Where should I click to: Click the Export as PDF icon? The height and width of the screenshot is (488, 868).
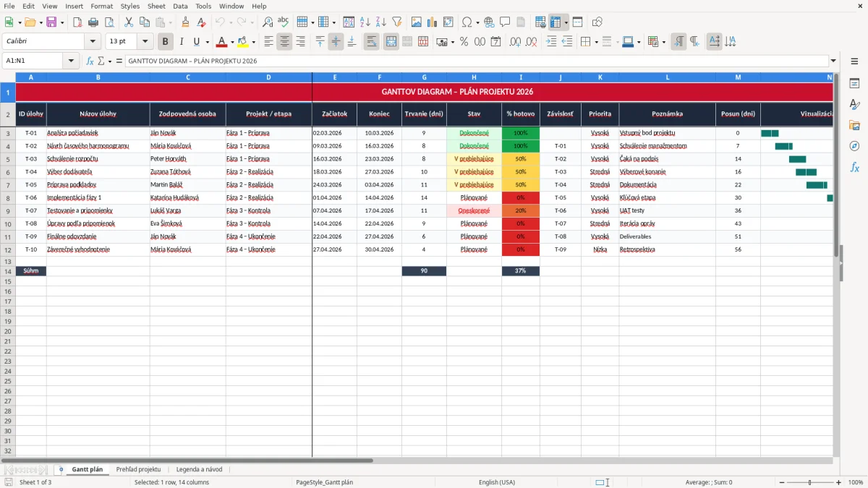click(77, 22)
